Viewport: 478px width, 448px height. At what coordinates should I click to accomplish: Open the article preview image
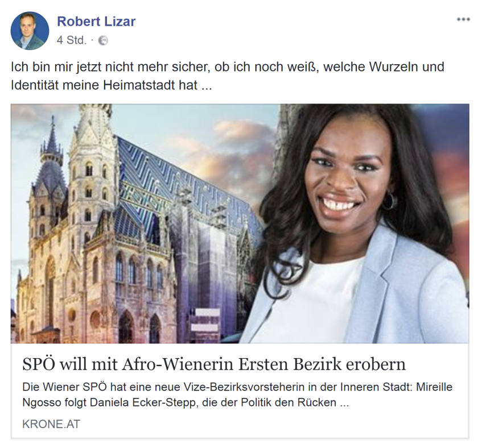coord(240,223)
